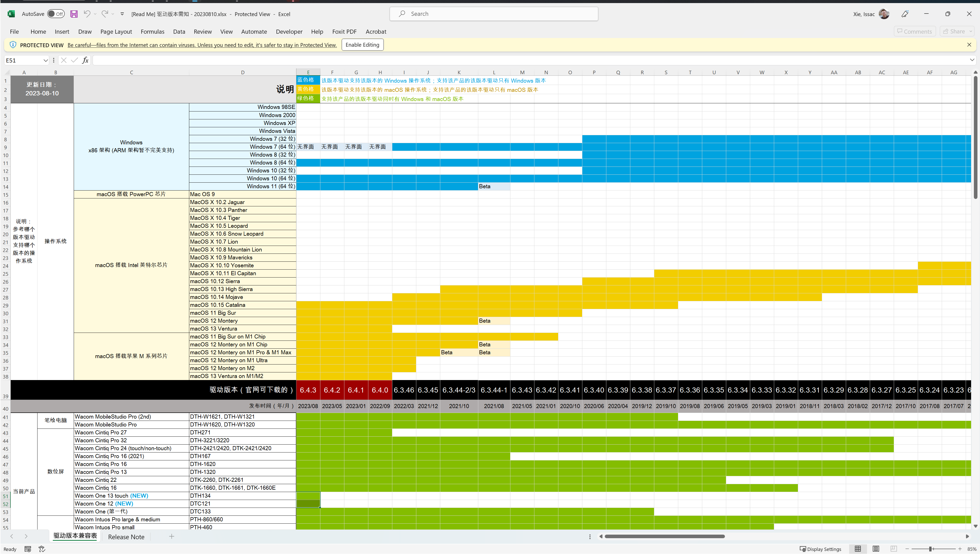Screen dimensions: 980x554
Task: Select row 39 header
Action: [5, 390]
